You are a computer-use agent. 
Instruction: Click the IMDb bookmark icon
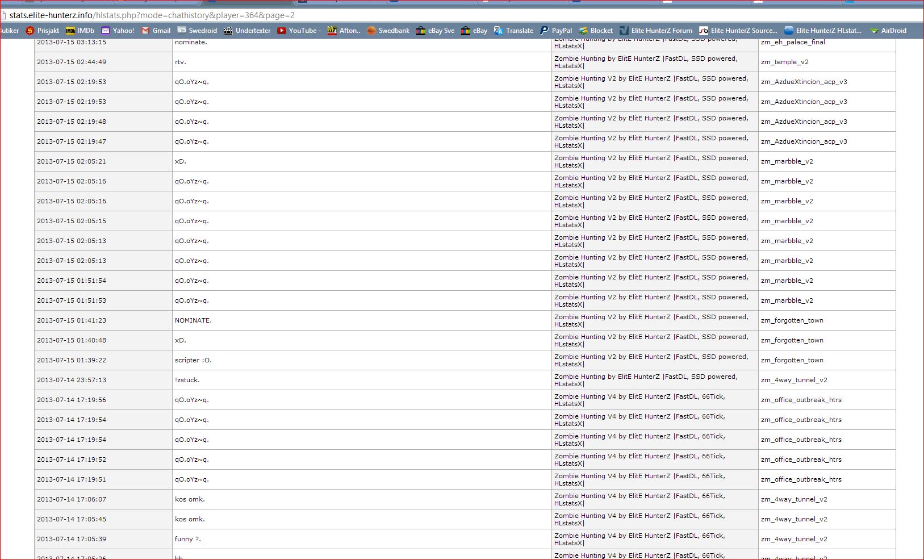[70, 31]
